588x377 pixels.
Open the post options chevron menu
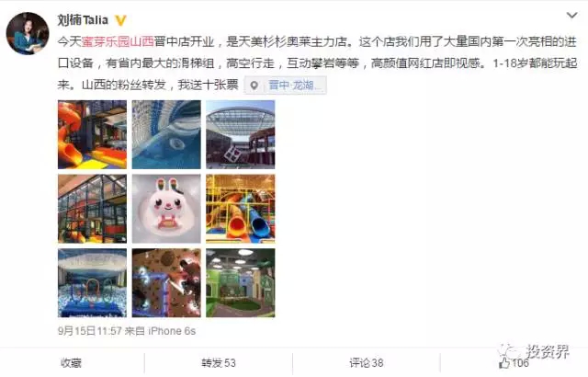pyautogui.click(x=571, y=16)
